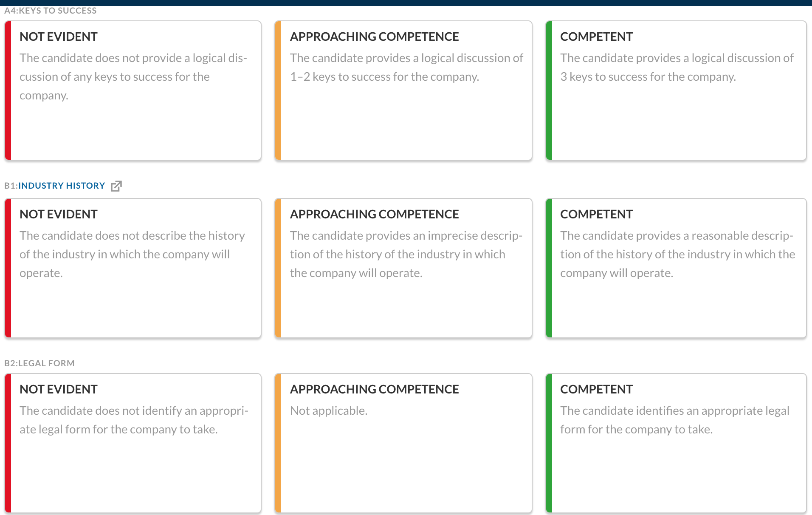Open the Industry History external link icon

click(x=116, y=186)
